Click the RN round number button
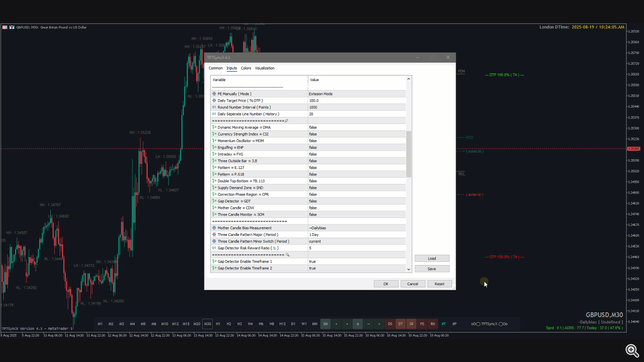 [433, 324]
